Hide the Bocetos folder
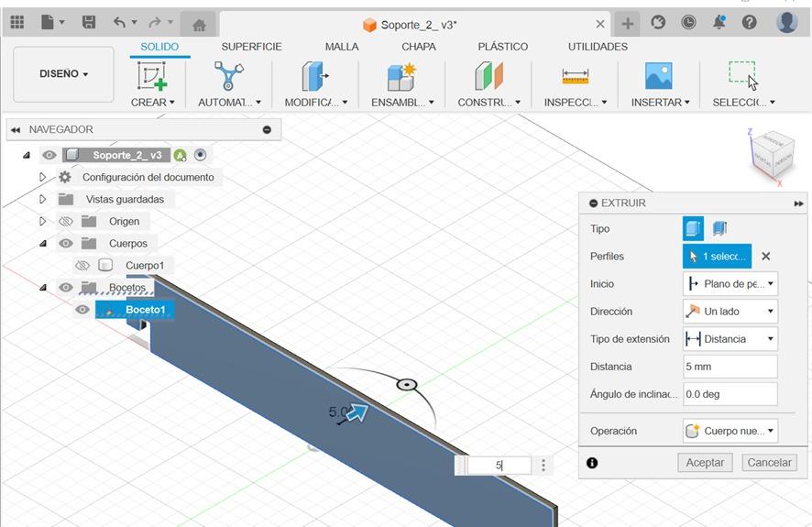 pos(66,287)
